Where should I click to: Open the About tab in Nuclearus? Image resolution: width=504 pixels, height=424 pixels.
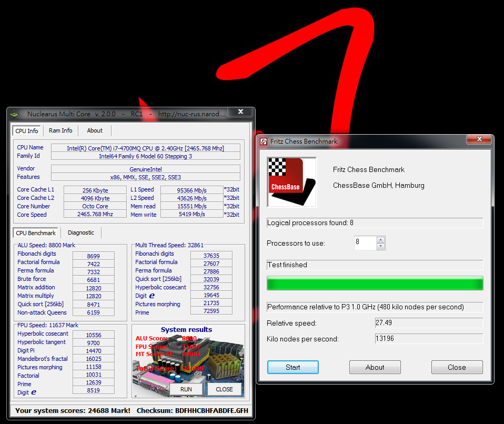coord(95,130)
